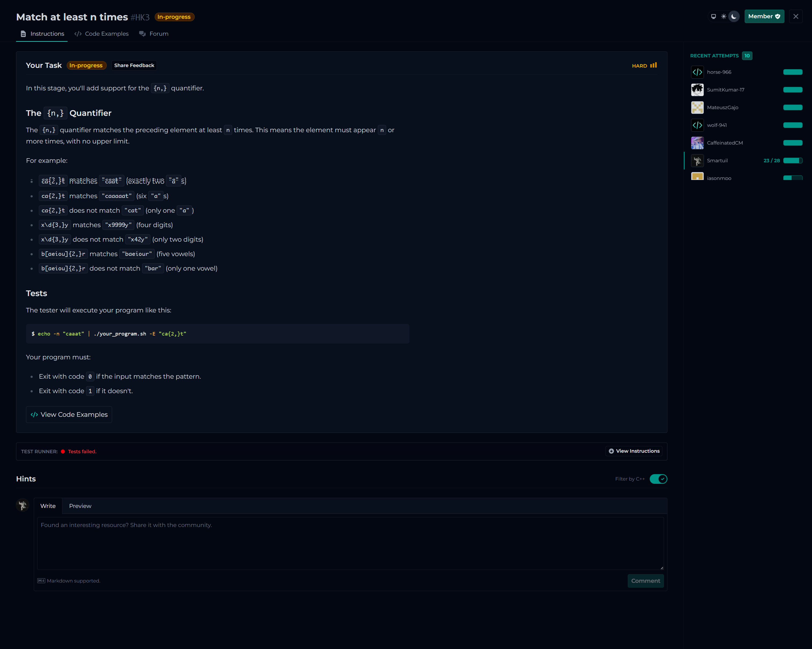Switch to the Forum tab
Screen dimensions: 812x649
coord(154,34)
